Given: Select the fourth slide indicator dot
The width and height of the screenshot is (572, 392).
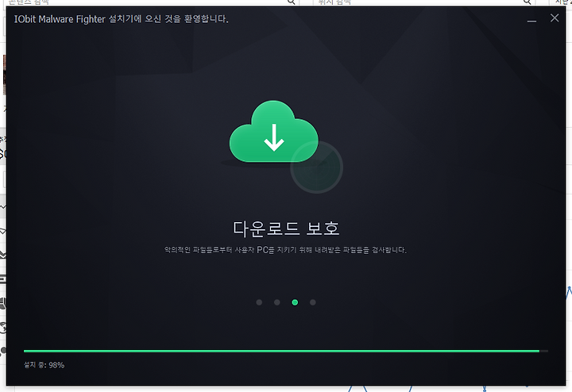Looking at the screenshot, I should coord(313,302).
